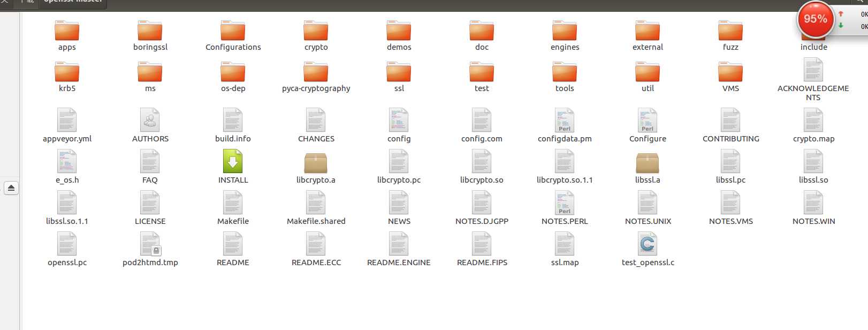Open the apps folder
This screenshot has width=868, height=330.
[x=67, y=31]
